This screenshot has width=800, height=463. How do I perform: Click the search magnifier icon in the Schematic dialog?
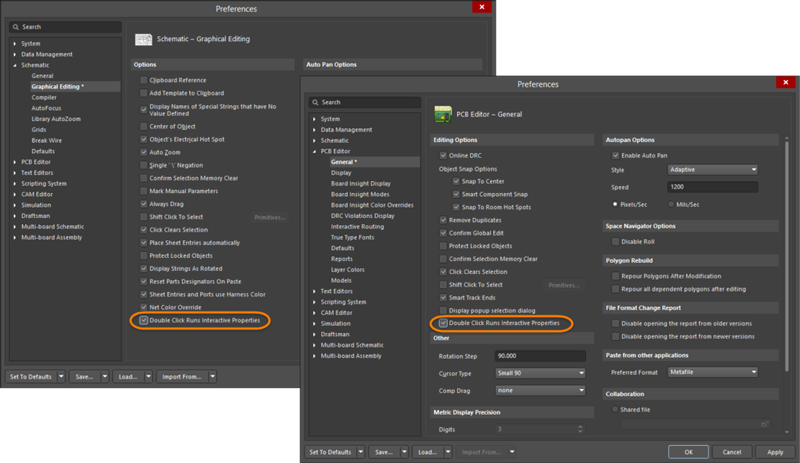point(17,27)
